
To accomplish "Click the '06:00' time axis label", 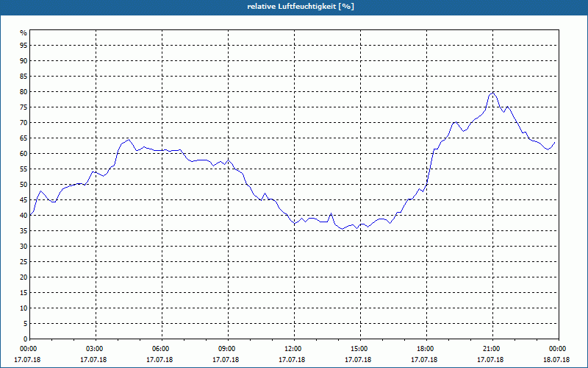I will click(x=159, y=349).
